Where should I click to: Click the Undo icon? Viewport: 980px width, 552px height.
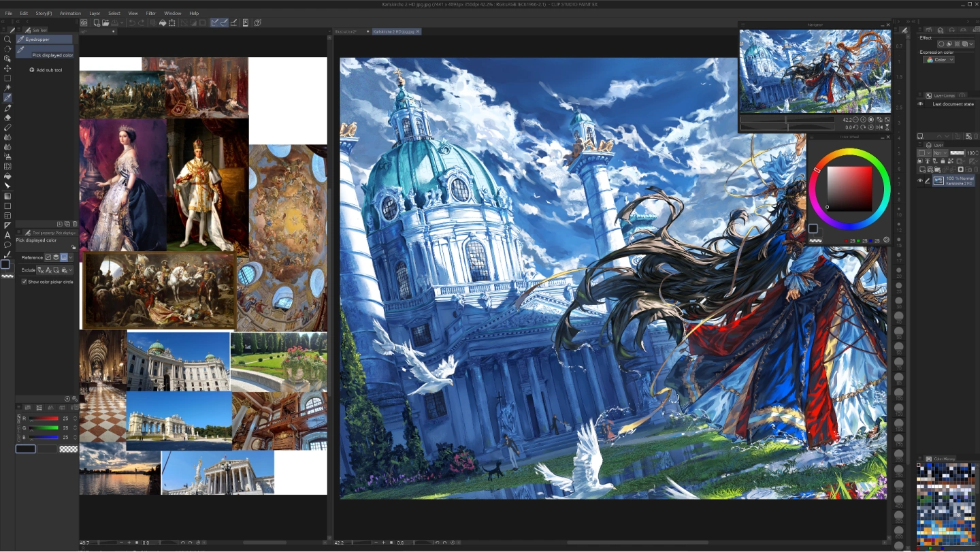coord(132,22)
